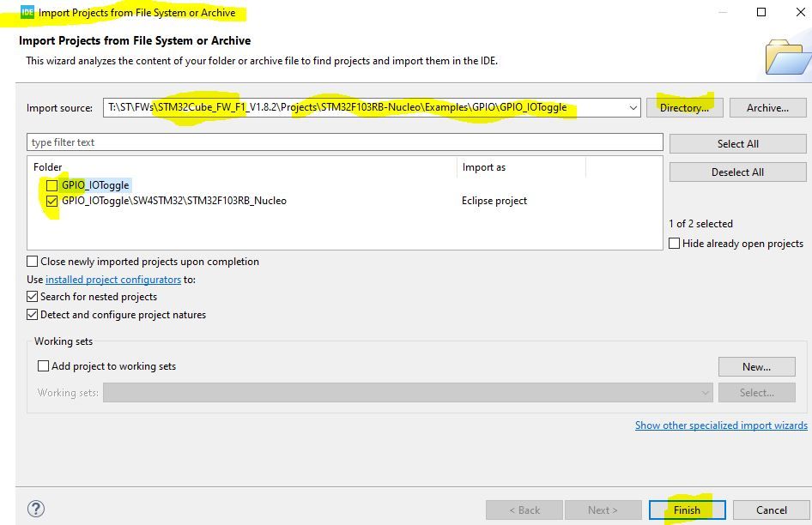Select the GPIO_IOToggle\SW4STM32\STM32F103RB_Nucleo row
Image resolution: width=812 pixels, height=525 pixels.
[174, 201]
